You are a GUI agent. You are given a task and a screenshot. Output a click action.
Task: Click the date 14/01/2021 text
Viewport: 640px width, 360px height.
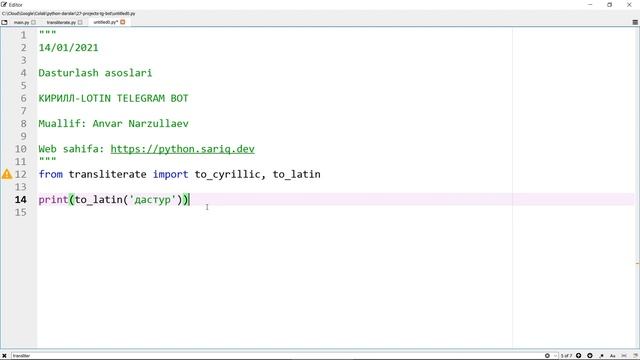[x=69, y=48]
